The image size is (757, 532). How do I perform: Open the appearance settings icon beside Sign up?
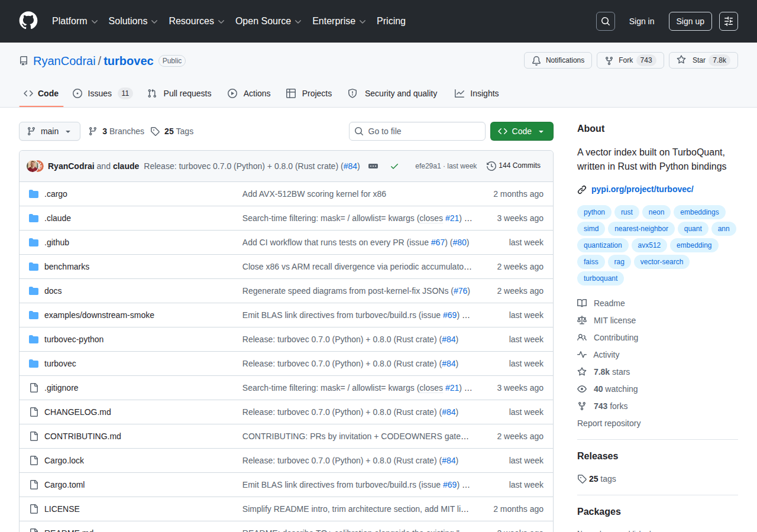pos(729,21)
